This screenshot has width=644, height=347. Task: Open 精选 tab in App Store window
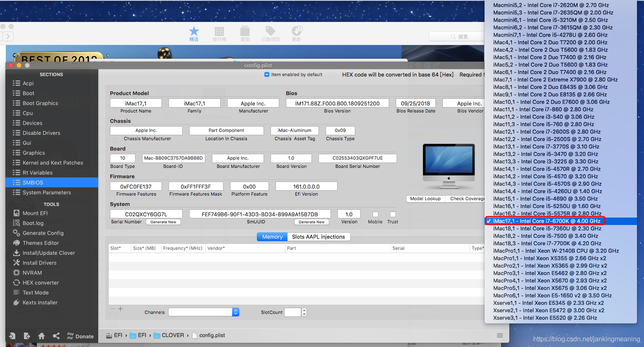click(194, 34)
